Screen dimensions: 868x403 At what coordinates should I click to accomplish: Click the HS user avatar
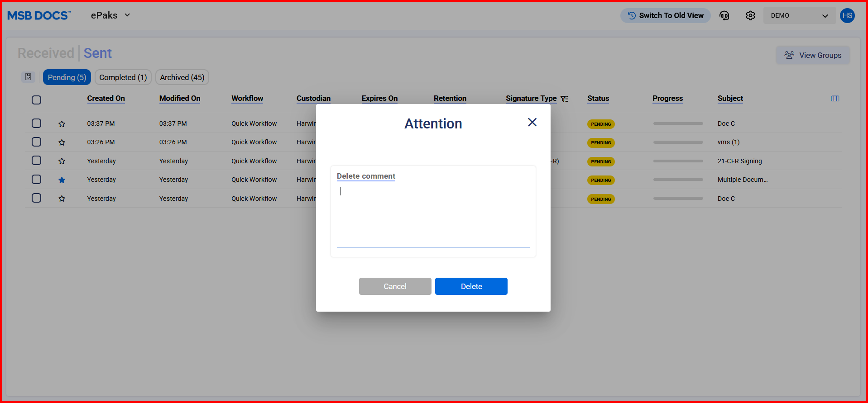(x=847, y=16)
